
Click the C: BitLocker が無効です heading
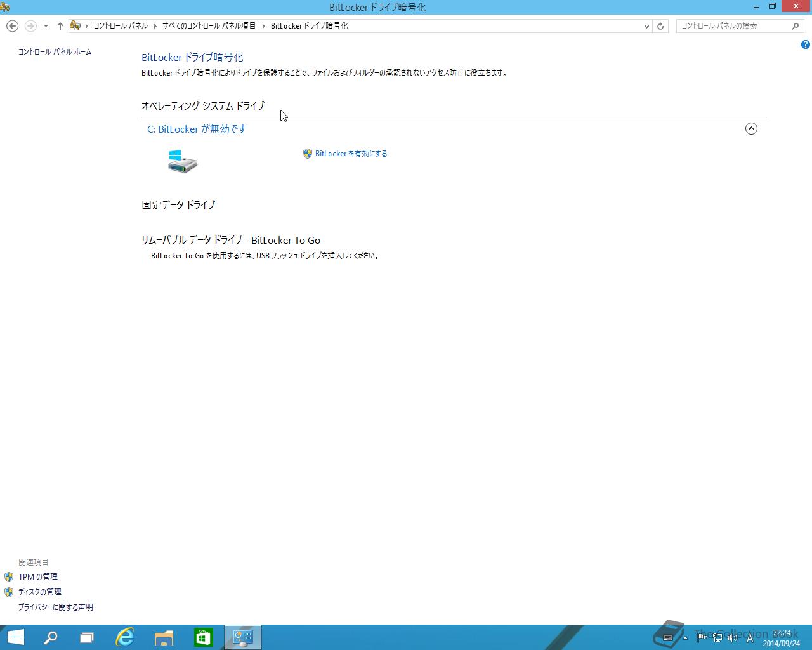pyautogui.click(x=197, y=129)
